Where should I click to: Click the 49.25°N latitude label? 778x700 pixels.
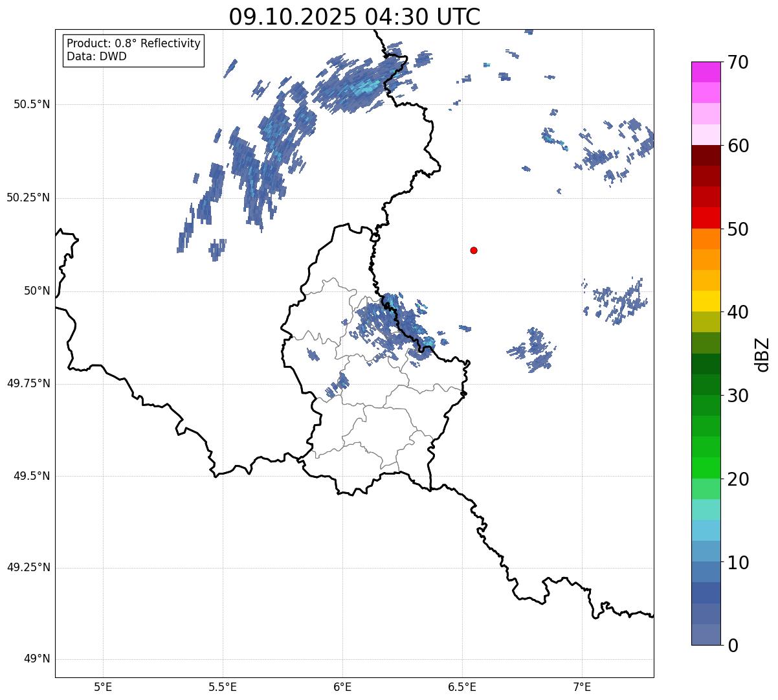28,568
